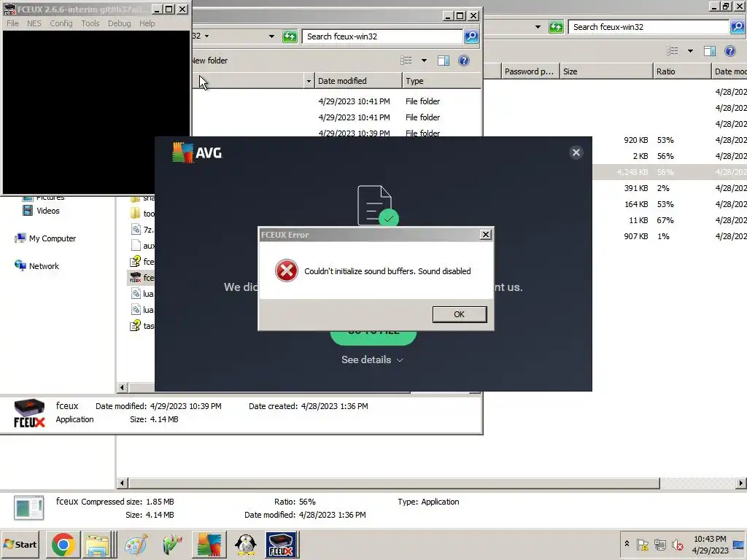Click the muted volume tray icon
Viewport: 747px width, 560px height.
click(x=678, y=544)
